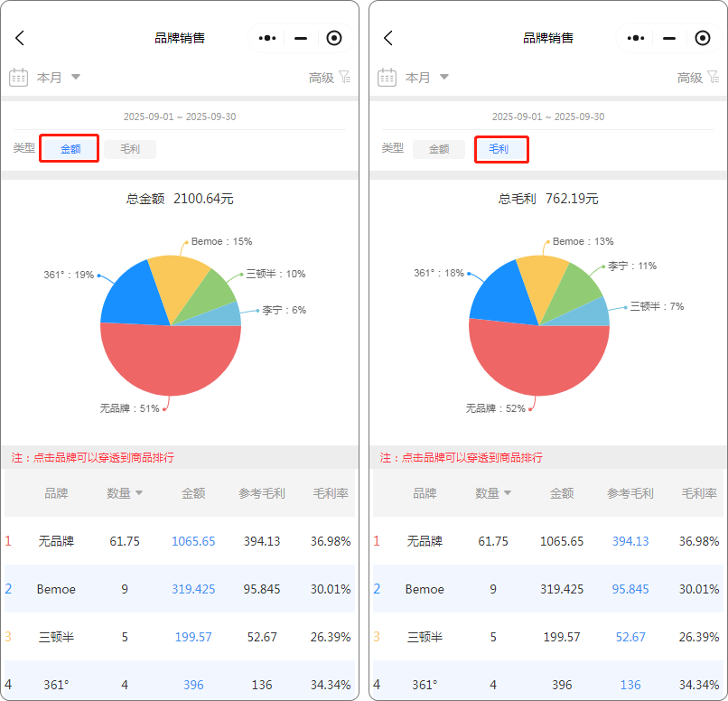Screen dimensions: 728x701
Task: Click 'Bemoe：15%' label on left pie chart
Action: pos(221,241)
